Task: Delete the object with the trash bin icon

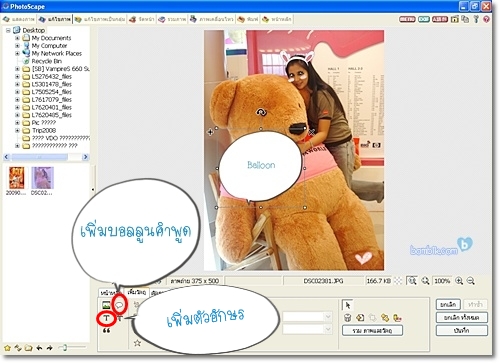Action: [x=348, y=318]
